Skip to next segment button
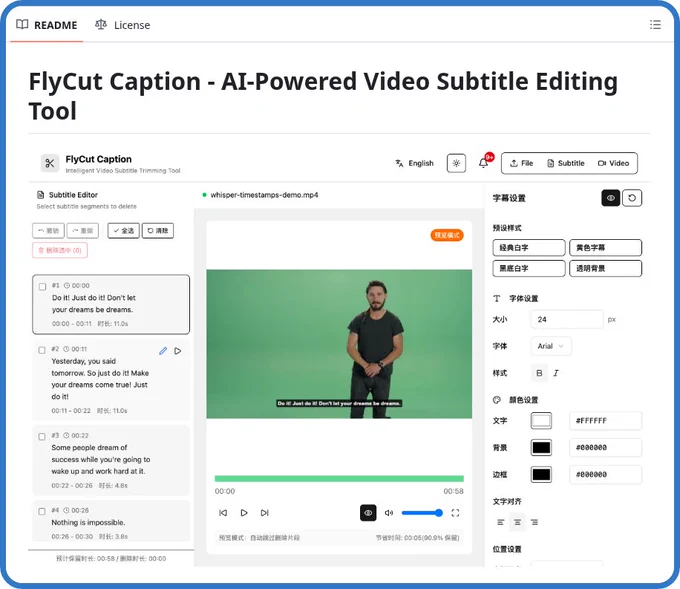 (x=265, y=513)
